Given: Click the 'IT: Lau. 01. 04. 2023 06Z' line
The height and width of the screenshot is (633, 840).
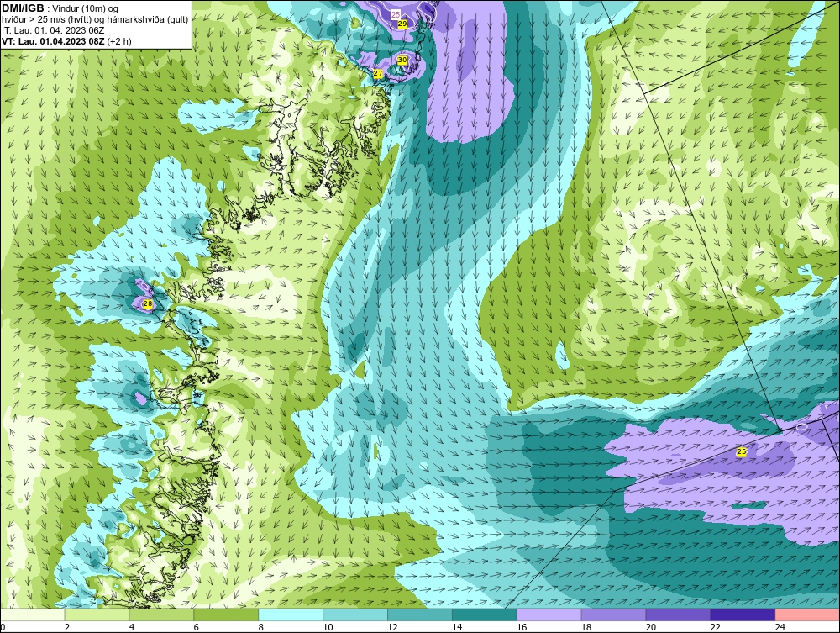Looking at the screenshot, I should [x=53, y=30].
